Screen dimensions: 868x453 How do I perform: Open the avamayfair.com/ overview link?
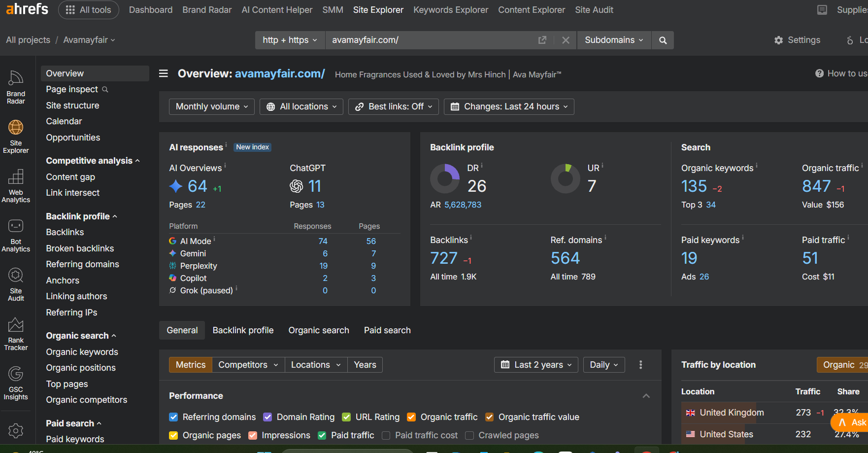point(280,73)
